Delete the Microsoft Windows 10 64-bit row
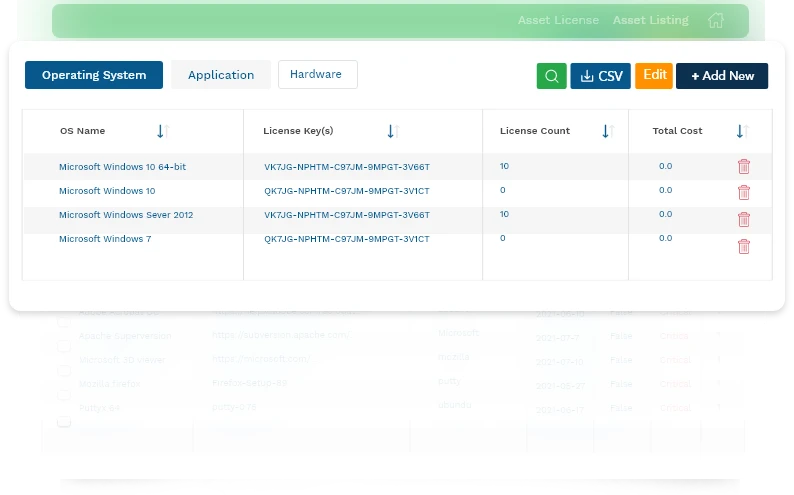This screenshot has width=794, height=495. [744, 167]
